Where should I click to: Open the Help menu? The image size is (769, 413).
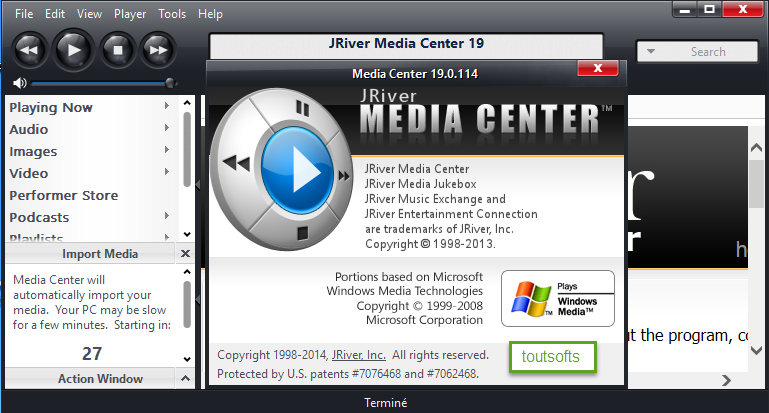pyautogui.click(x=210, y=14)
